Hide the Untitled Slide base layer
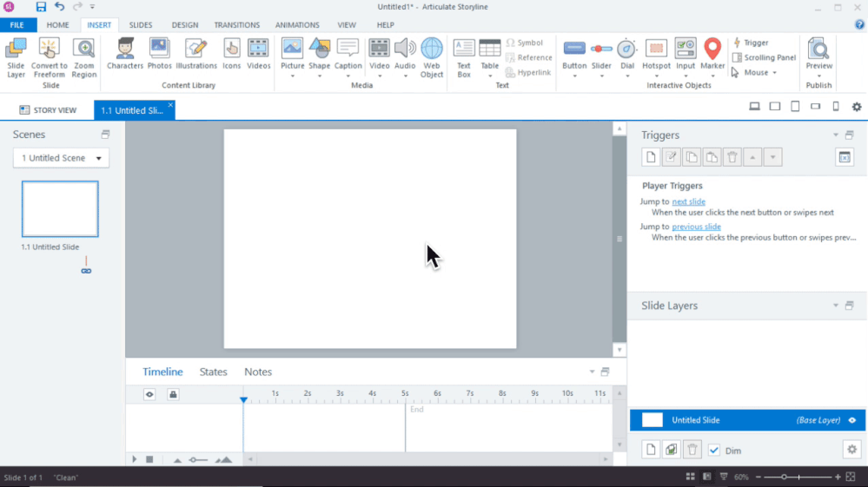This screenshot has width=868, height=487. 851,420
